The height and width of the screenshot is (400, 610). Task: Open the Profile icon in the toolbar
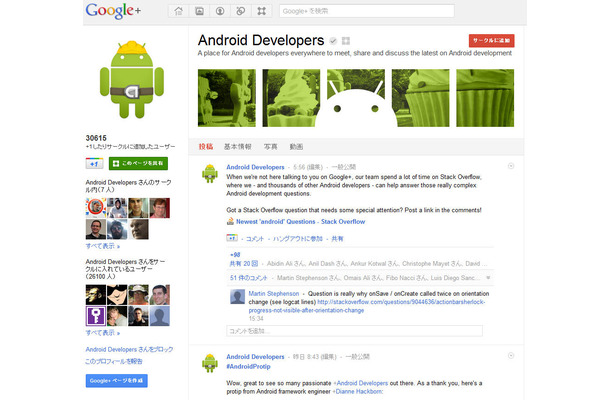[220, 11]
